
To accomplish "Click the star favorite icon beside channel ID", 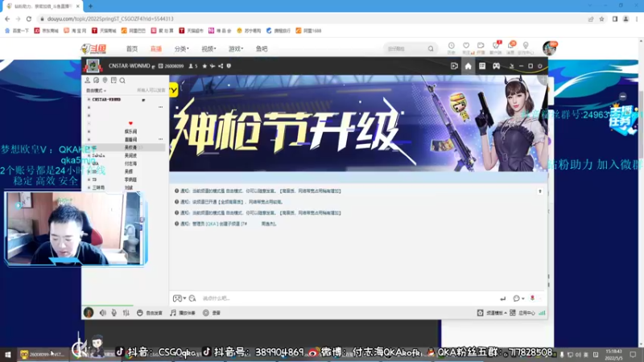I will click(204, 66).
